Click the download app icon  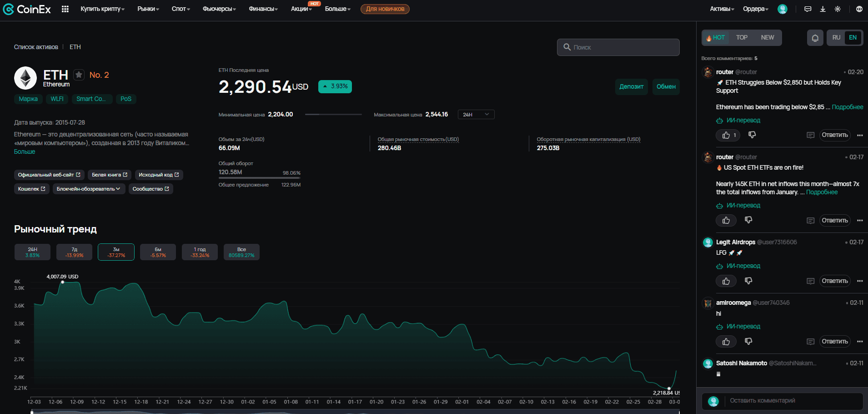coord(823,9)
